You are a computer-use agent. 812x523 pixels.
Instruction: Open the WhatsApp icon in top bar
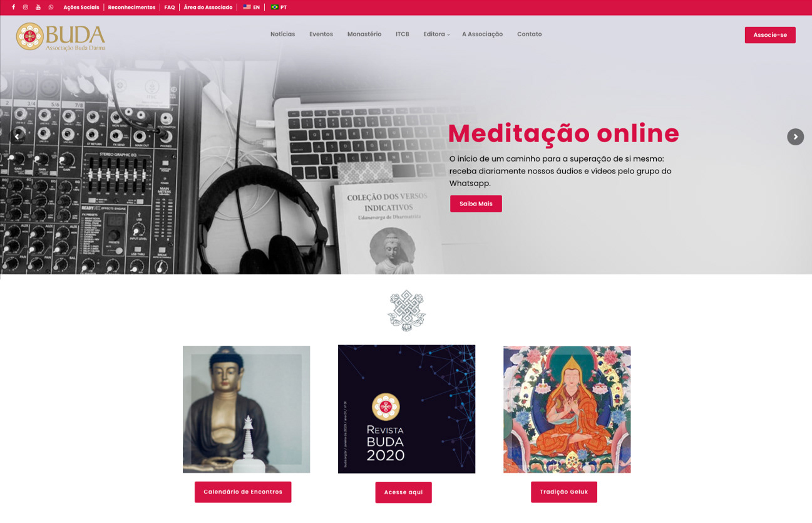(x=51, y=8)
